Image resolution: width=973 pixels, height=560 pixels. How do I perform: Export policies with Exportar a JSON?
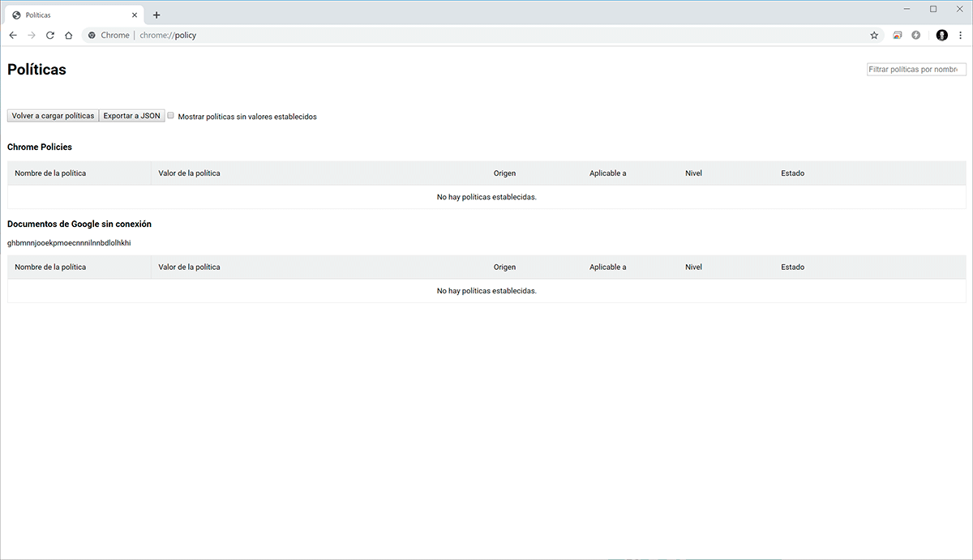(x=132, y=116)
